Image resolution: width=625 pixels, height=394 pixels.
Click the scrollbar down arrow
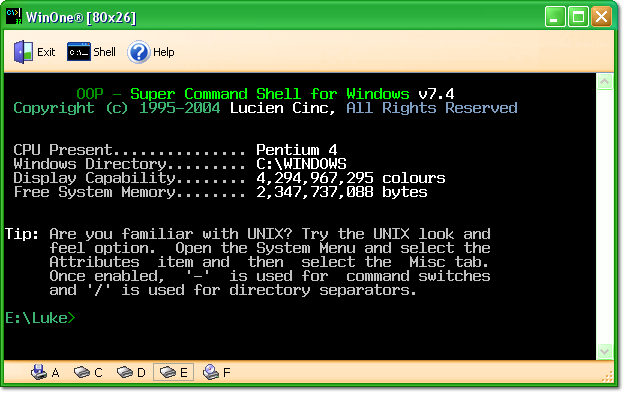coord(605,351)
